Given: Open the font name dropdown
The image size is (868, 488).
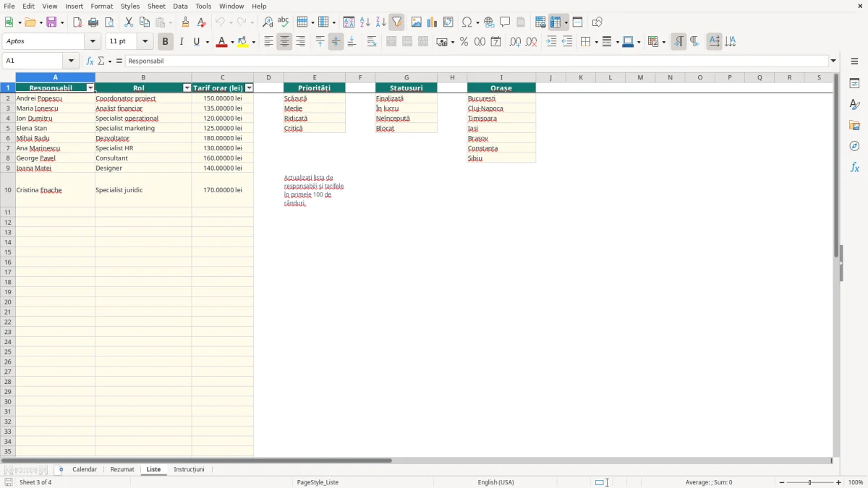Looking at the screenshot, I should [93, 42].
